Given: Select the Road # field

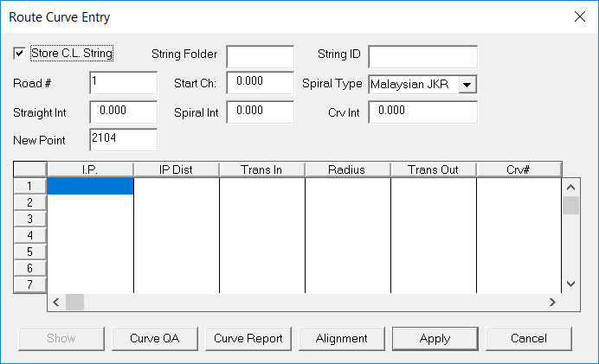Looking at the screenshot, I should [122, 84].
